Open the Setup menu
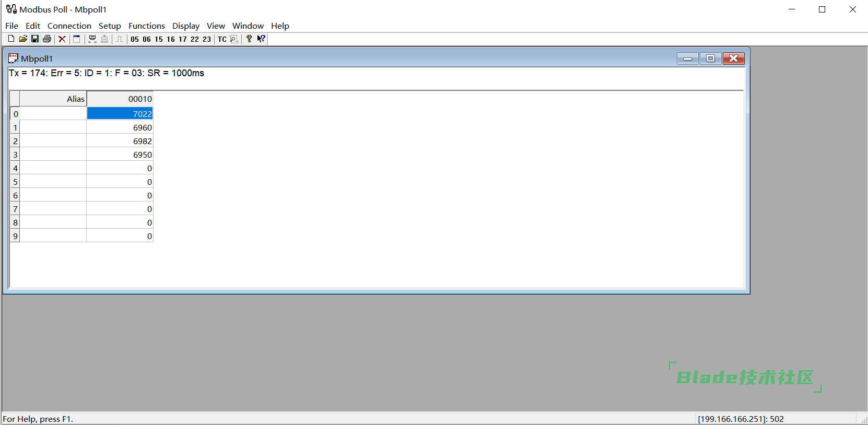 [110, 26]
